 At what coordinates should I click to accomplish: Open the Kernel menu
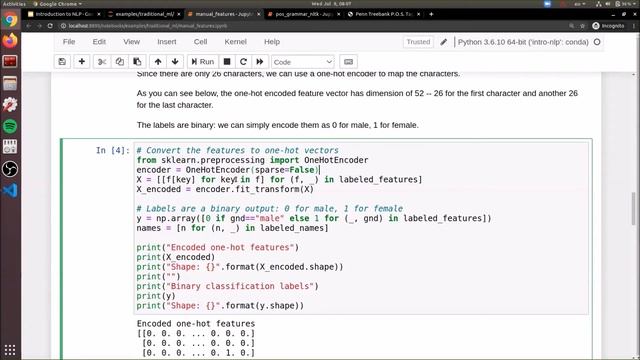[x=236, y=42]
